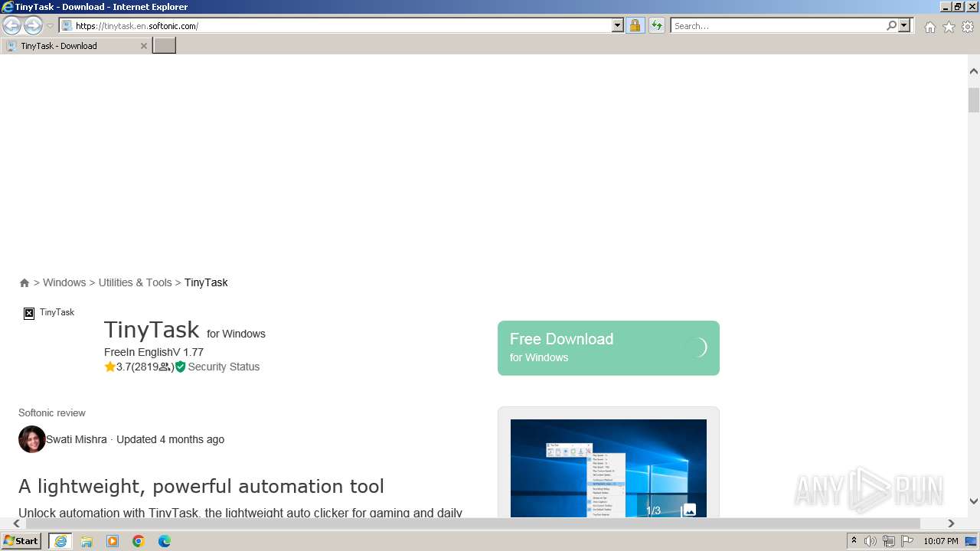Click the breadcrumb home icon
980x551 pixels.
pyautogui.click(x=24, y=282)
